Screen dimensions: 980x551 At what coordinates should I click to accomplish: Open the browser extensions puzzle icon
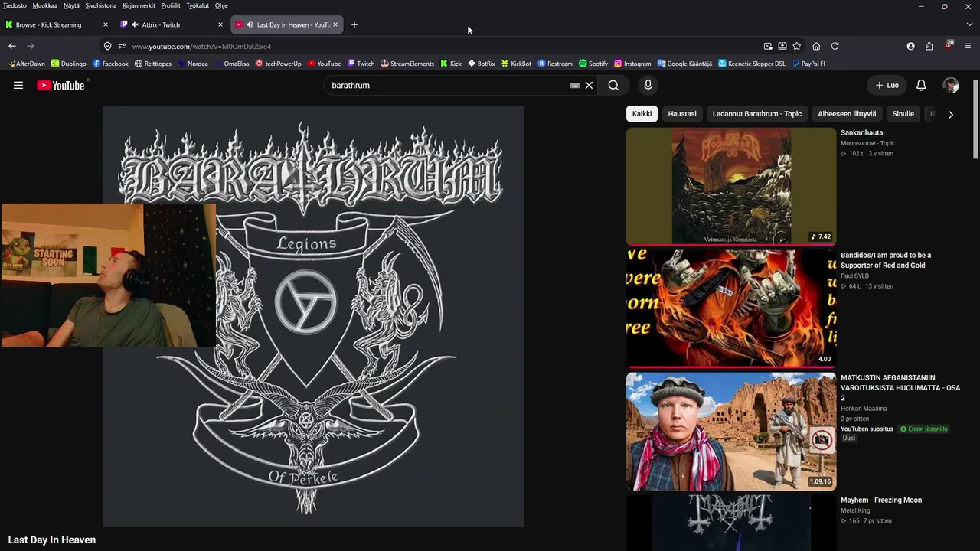click(x=929, y=46)
